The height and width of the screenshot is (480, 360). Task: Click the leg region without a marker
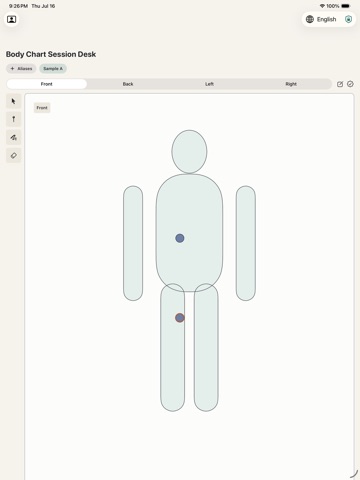206,347
